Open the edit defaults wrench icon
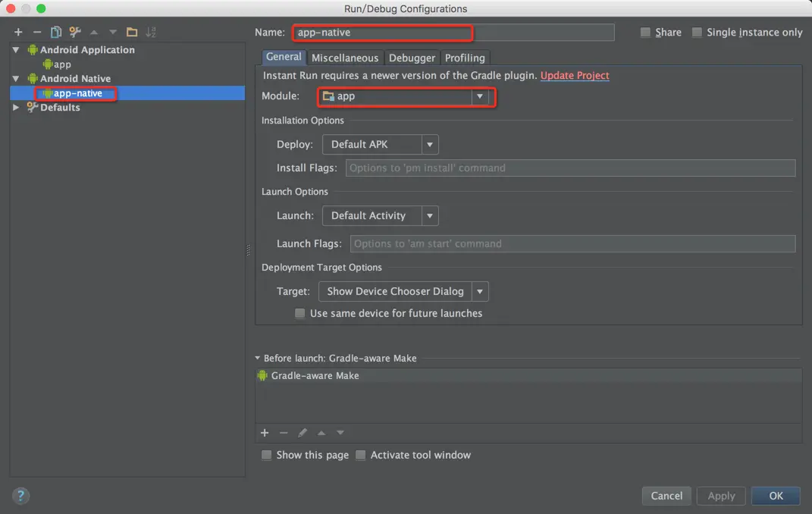The height and width of the screenshot is (514, 812). click(74, 32)
